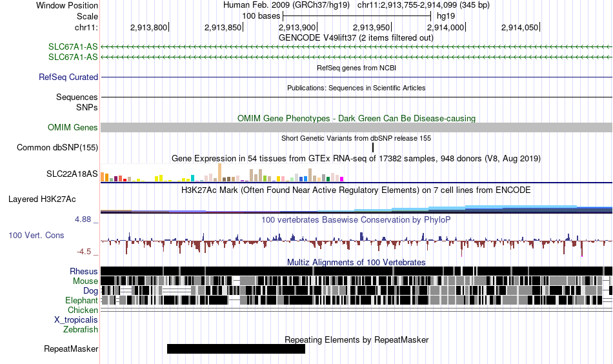Viewport: 613px width, 364px height.
Task: Click the OMIM Genes track label
Action: [x=73, y=127]
